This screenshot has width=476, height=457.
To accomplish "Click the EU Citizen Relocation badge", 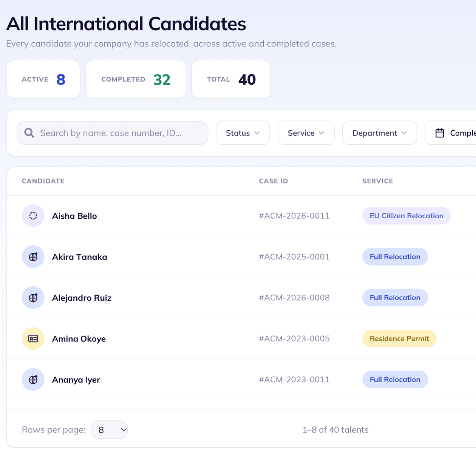I will coord(406,216).
